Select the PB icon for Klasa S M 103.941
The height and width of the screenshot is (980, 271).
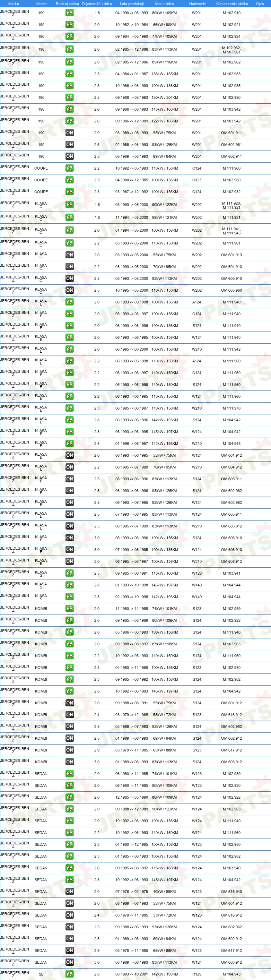click(69, 573)
